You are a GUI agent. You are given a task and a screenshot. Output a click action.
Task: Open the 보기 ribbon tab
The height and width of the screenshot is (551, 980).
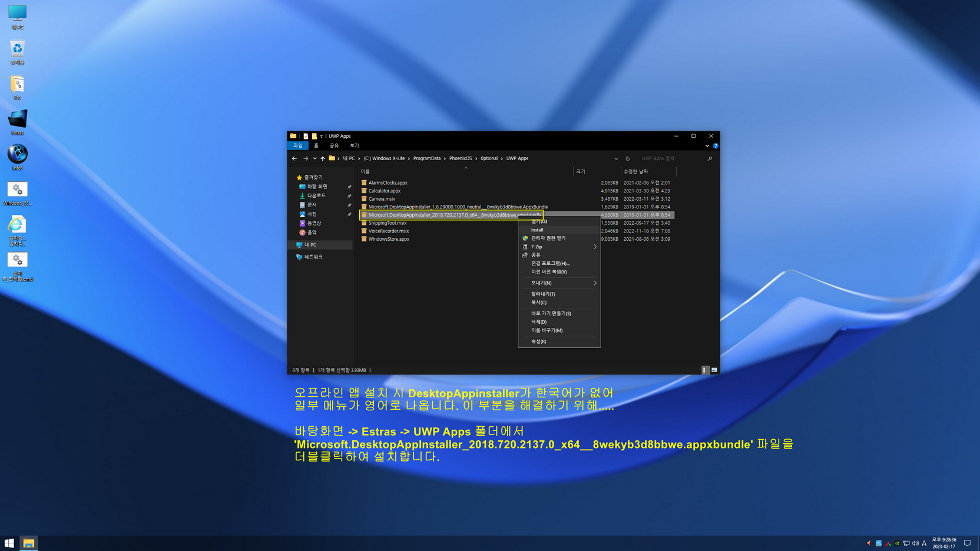coord(354,145)
